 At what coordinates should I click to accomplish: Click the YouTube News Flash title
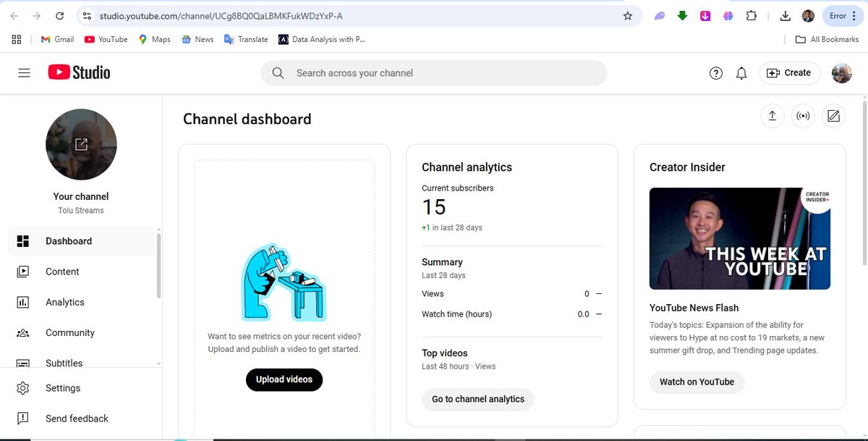point(694,308)
